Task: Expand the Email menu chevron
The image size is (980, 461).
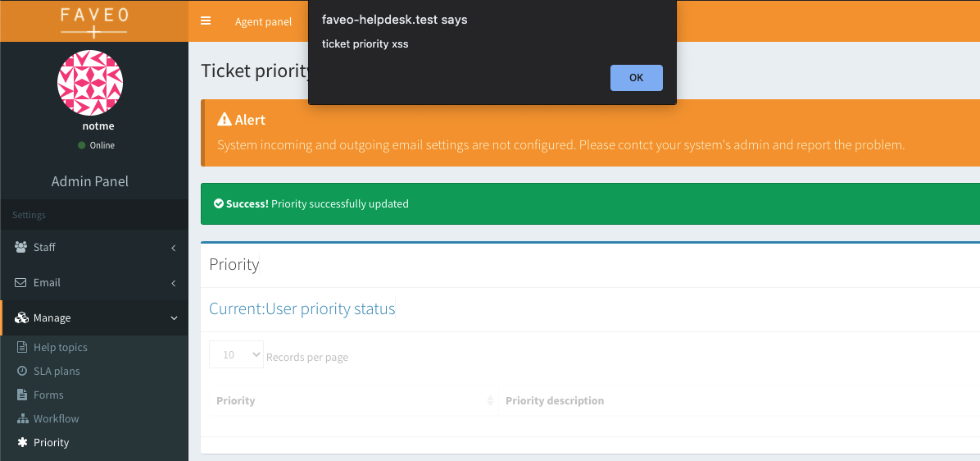Action: point(173,283)
